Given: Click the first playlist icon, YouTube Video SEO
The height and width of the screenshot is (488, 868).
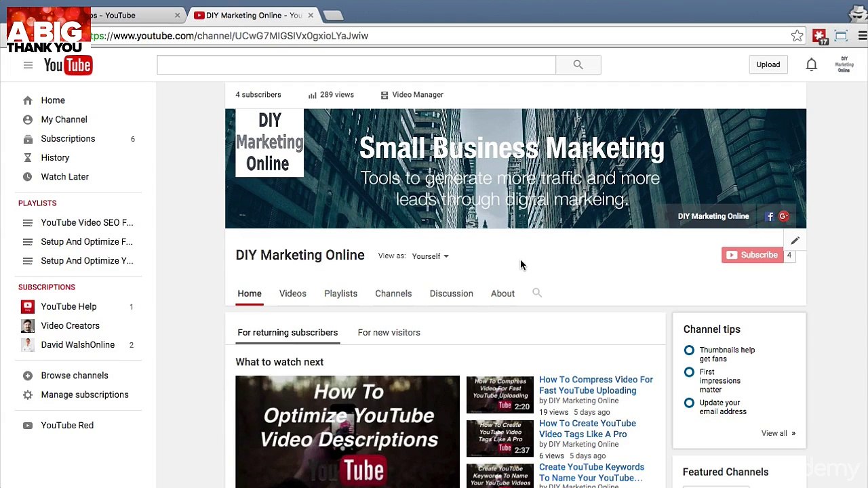Looking at the screenshot, I should click(x=28, y=223).
